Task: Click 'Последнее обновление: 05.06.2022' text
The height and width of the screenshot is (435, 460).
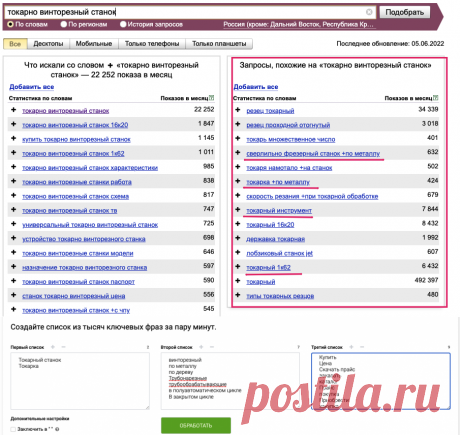Action: pyautogui.click(x=390, y=44)
